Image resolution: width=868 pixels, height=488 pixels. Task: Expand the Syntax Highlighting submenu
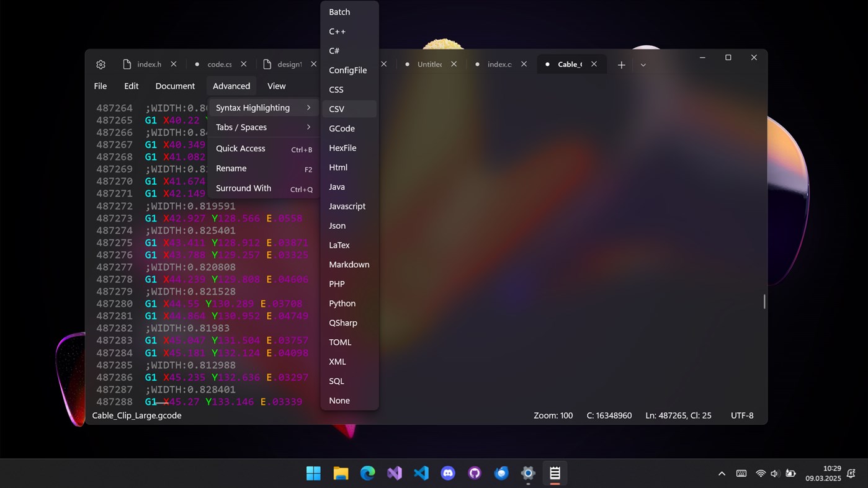pos(263,108)
